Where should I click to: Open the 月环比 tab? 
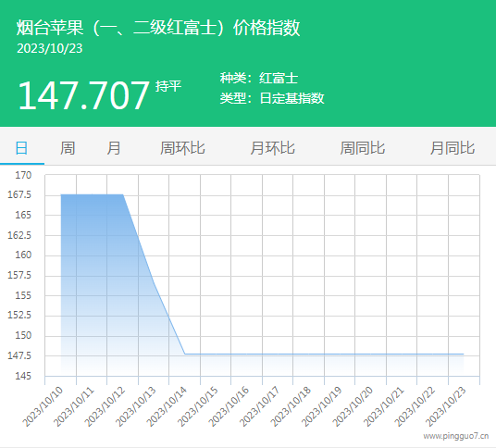(273, 148)
